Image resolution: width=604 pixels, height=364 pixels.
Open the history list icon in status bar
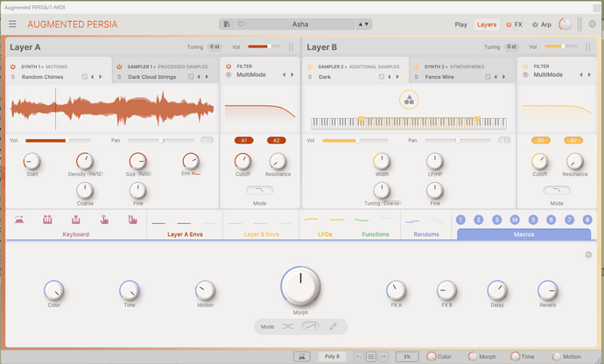coord(370,357)
